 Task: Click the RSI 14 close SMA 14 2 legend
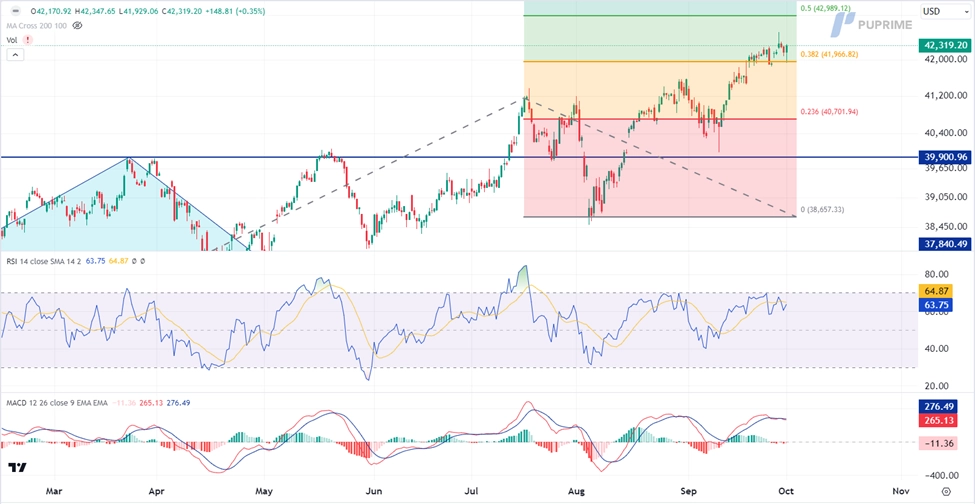[45, 262]
